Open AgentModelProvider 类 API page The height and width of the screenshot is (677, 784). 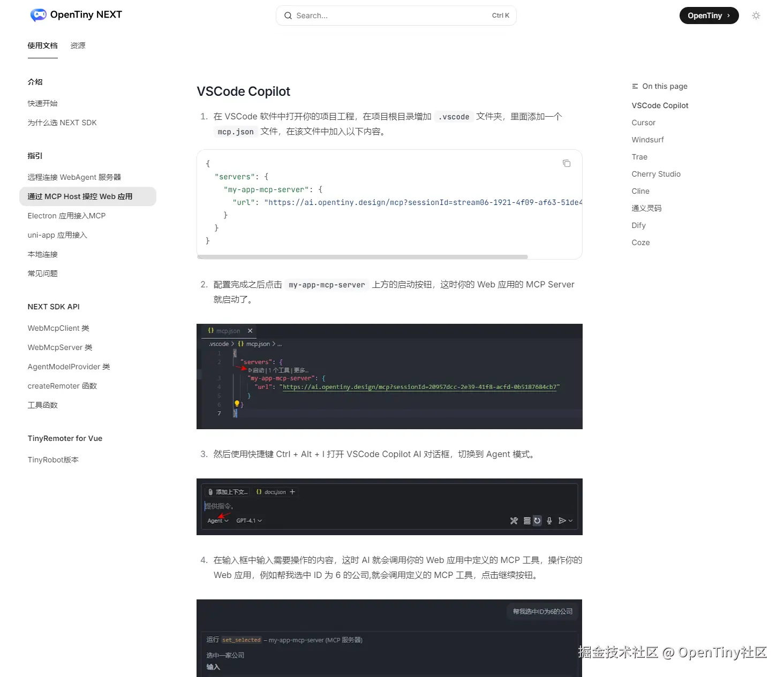coord(69,367)
